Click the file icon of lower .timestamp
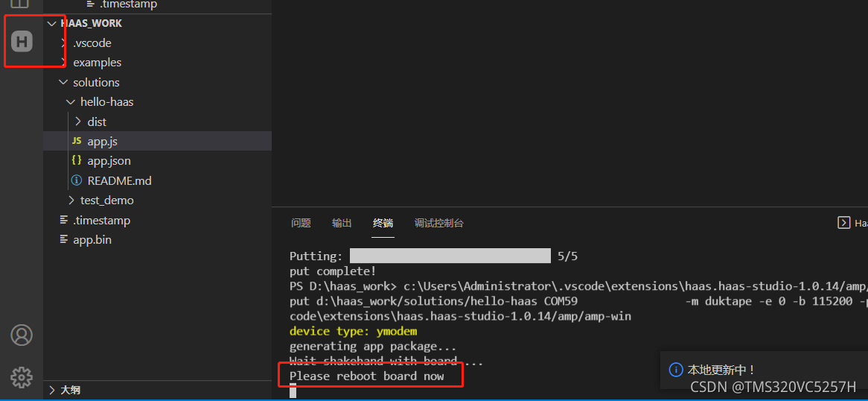The width and height of the screenshot is (868, 401). coord(64,220)
